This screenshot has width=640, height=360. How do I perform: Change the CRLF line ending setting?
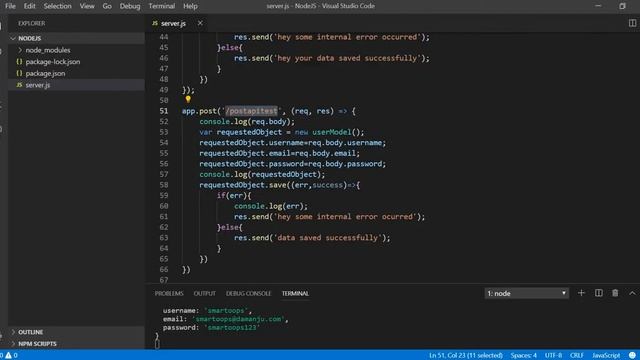pos(577,356)
